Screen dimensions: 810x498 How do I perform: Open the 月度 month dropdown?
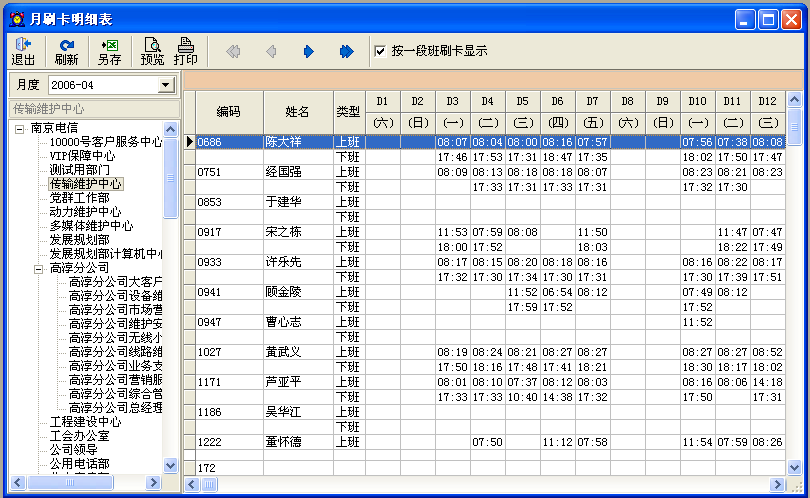click(165, 86)
